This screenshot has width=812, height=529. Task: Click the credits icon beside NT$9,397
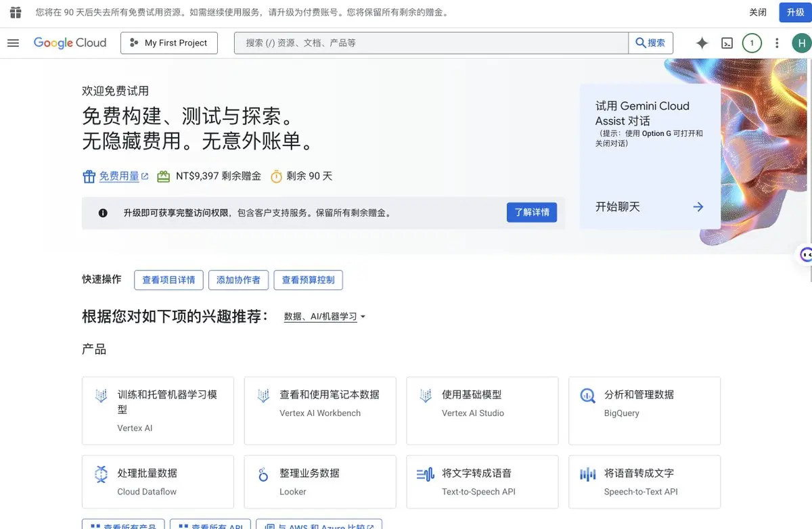click(163, 177)
